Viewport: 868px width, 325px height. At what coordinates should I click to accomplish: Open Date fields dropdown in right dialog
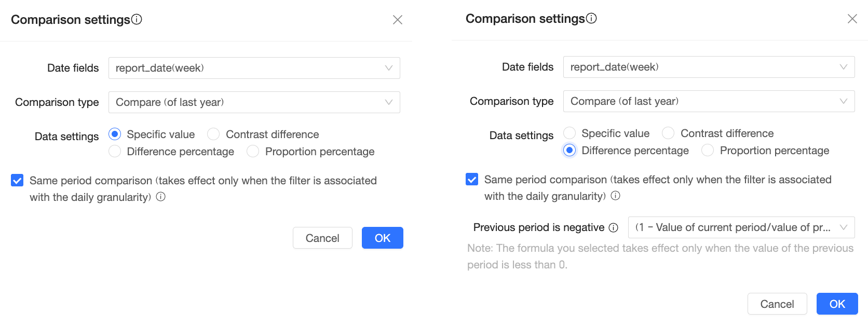click(709, 67)
